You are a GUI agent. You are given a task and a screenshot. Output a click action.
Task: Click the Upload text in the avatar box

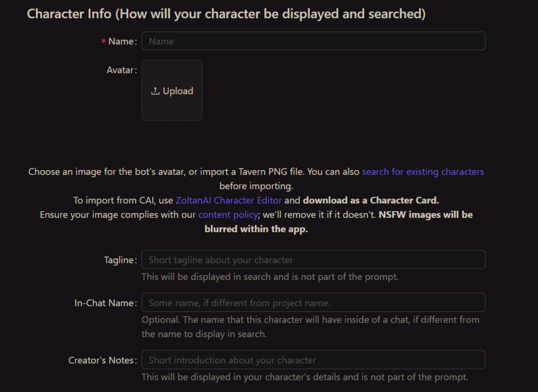pos(178,91)
